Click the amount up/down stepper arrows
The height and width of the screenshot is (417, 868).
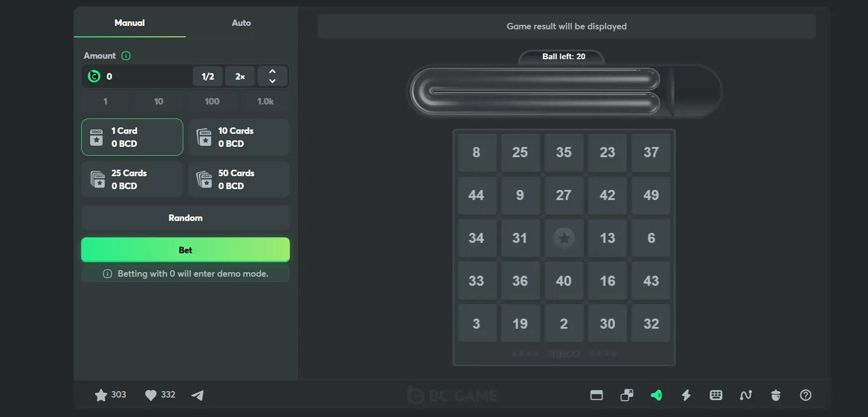[x=272, y=76]
